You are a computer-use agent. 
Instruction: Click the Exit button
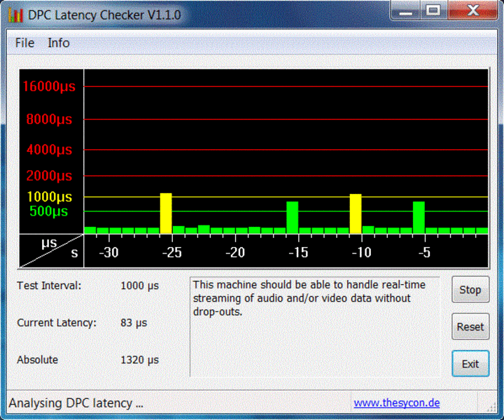click(470, 364)
